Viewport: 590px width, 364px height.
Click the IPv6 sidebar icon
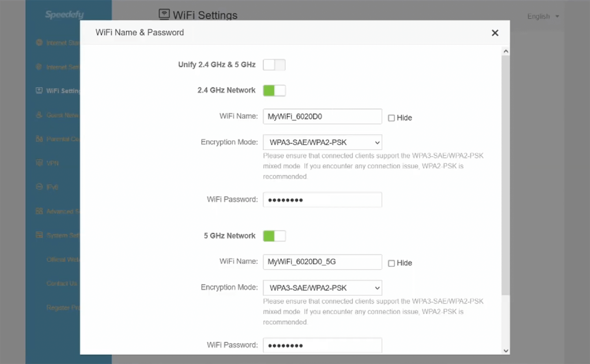[x=39, y=187]
